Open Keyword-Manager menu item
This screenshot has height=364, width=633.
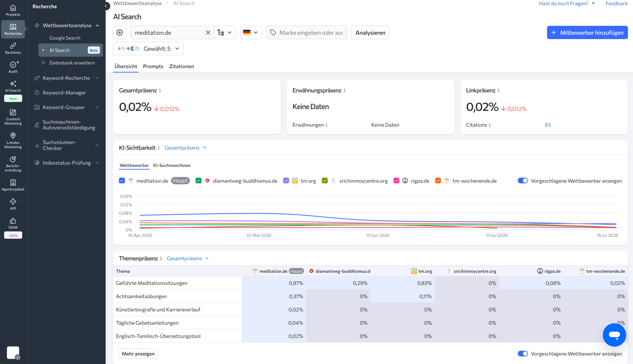click(x=64, y=92)
